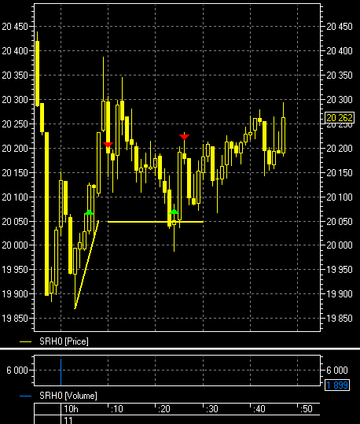
Task: Click the blue volume legend line swatch
Action: click(x=26, y=396)
